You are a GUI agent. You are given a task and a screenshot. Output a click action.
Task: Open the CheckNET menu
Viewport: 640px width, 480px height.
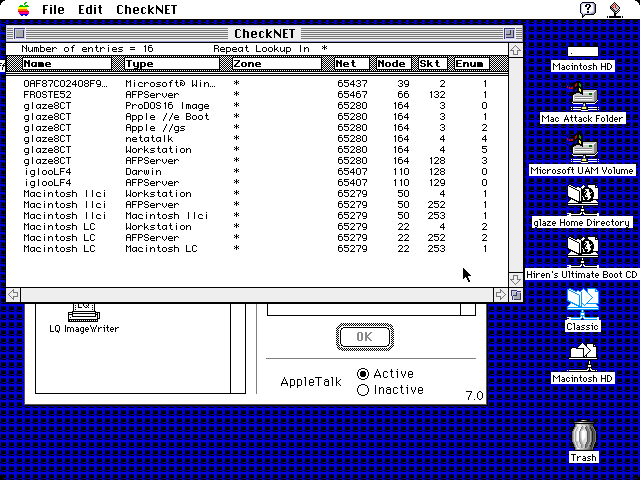147,9
